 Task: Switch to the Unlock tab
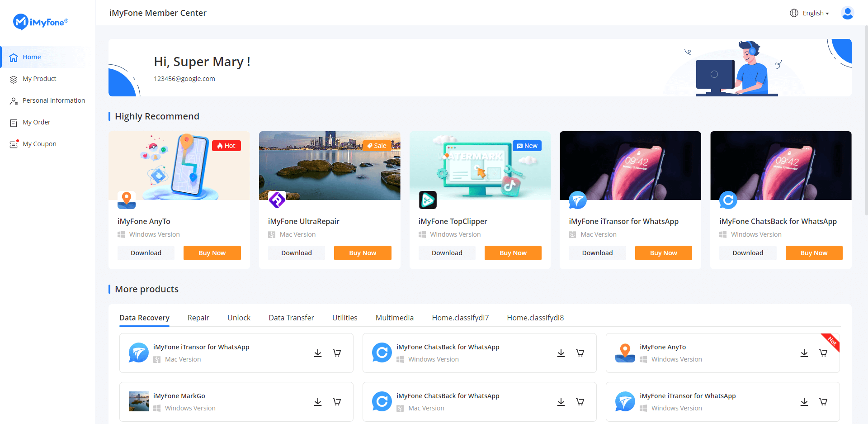coord(239,318)
